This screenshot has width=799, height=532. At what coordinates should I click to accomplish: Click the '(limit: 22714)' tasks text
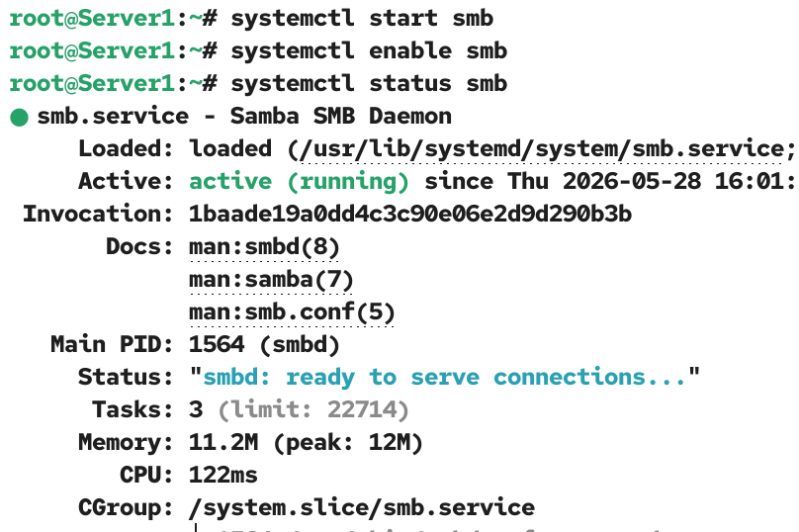click(x=313, y=410)
